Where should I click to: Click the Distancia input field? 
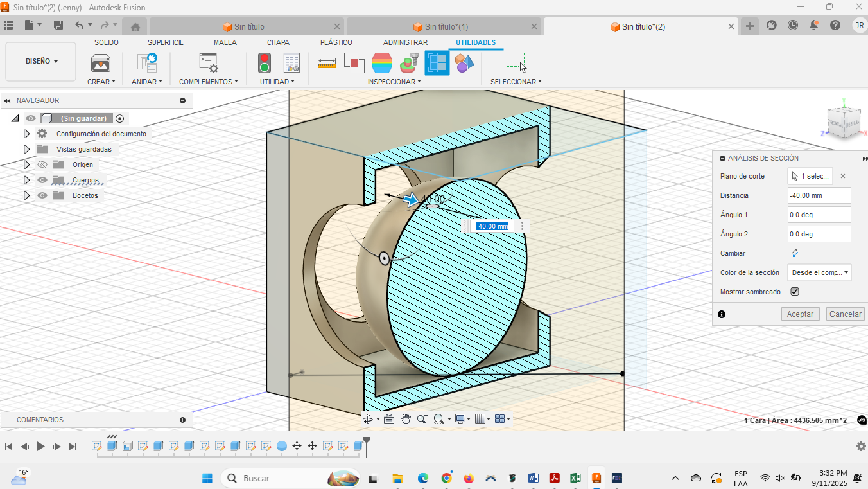click(x=819, y=195)
